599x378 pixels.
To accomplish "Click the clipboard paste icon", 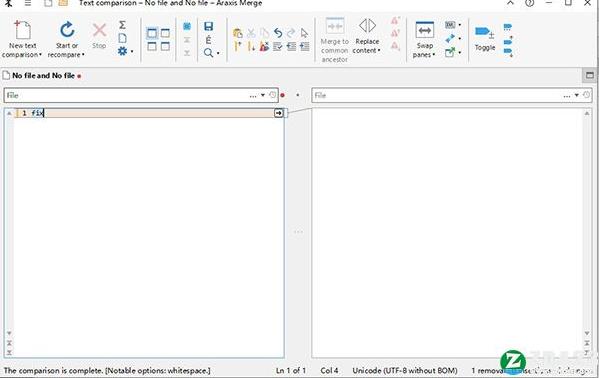I will (238, 33).
